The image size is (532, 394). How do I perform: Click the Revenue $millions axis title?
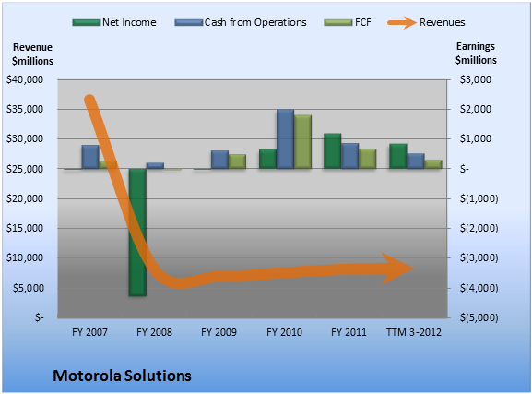click(32, 54)
